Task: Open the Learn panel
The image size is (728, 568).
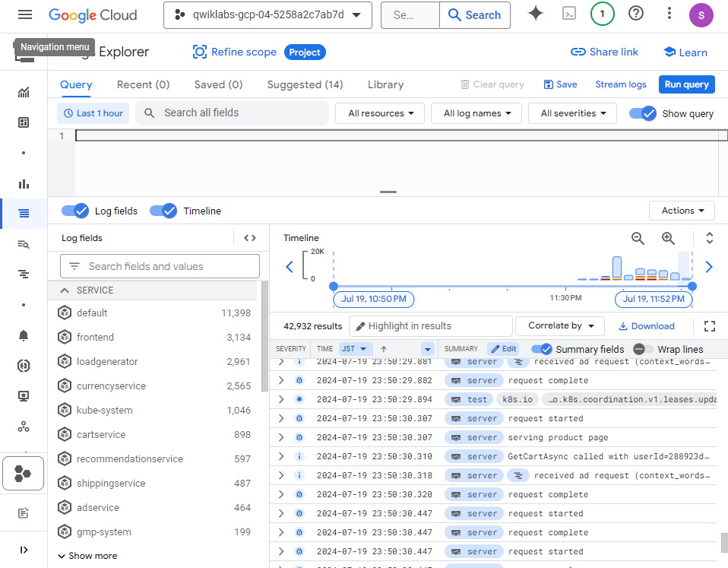Action: click(x=685, y=52)
